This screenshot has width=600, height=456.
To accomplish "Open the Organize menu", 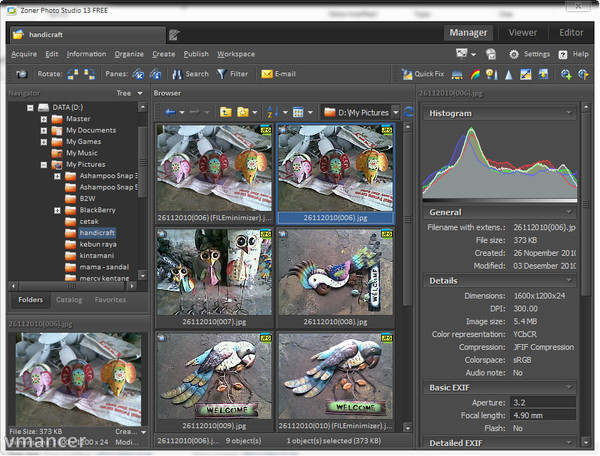I will point(129,54).
